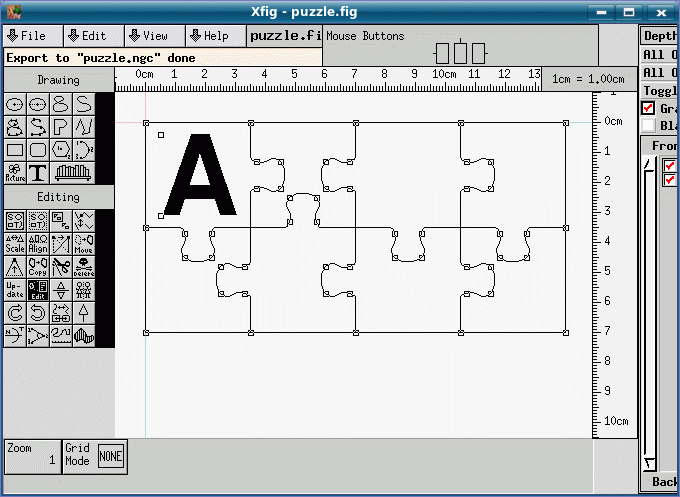680x497 pixels.
Task: Select the scissors delete-point tool
Action: (x=61, y=267)
